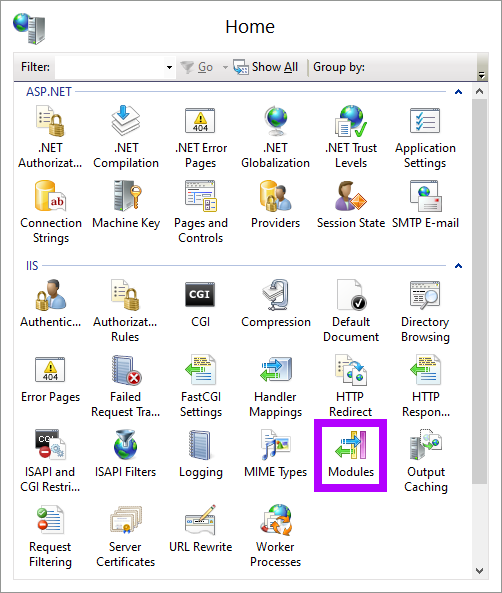Image resolution: width=502 pixels, height=593 pixels.
Task: Open Connection Strings feature
Action: 51,212
